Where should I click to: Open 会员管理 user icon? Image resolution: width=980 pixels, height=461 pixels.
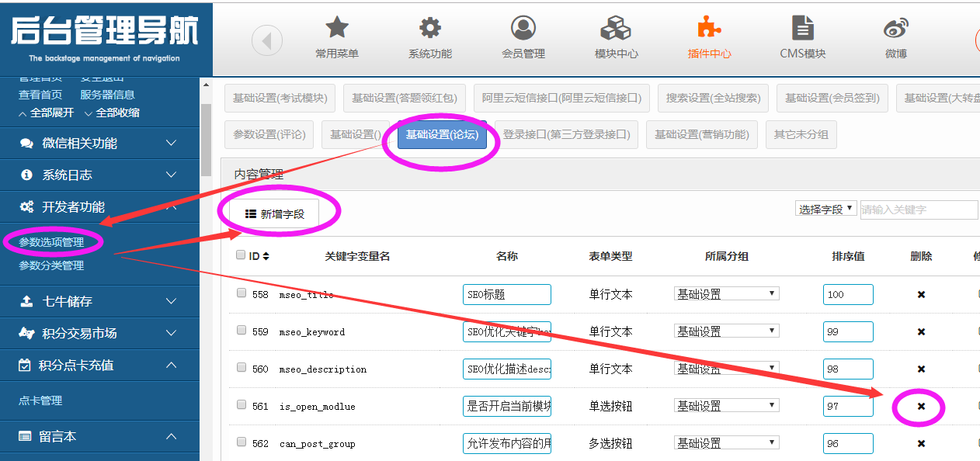click(523, 28)
